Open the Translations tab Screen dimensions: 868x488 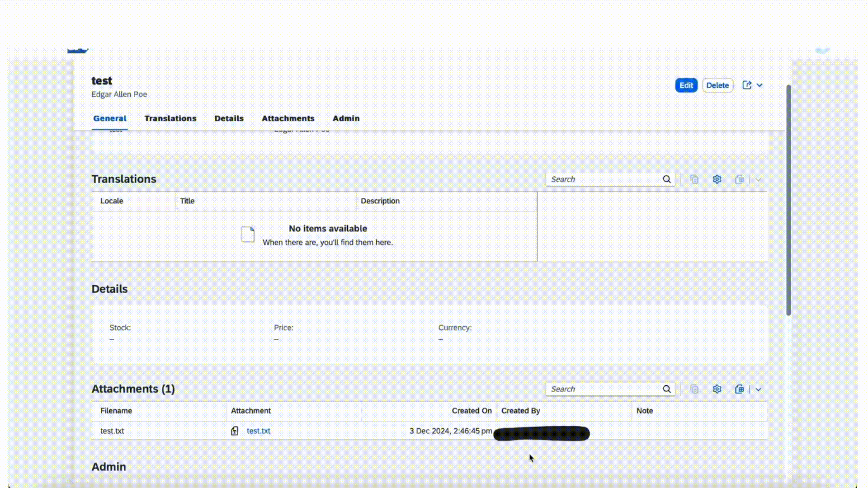[170, 118]
